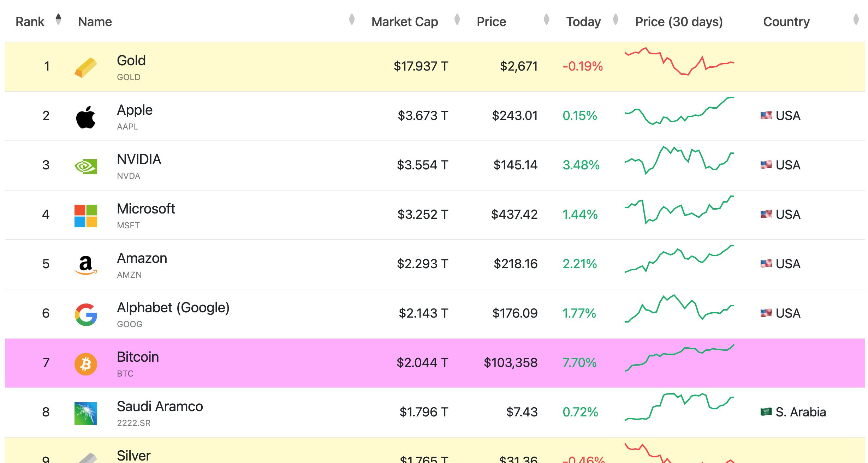This screenshot has width=868, height=463.
Task: Click the USA flag in NVIDIA row
Action: pyautogui.click(x=766, y=165)
